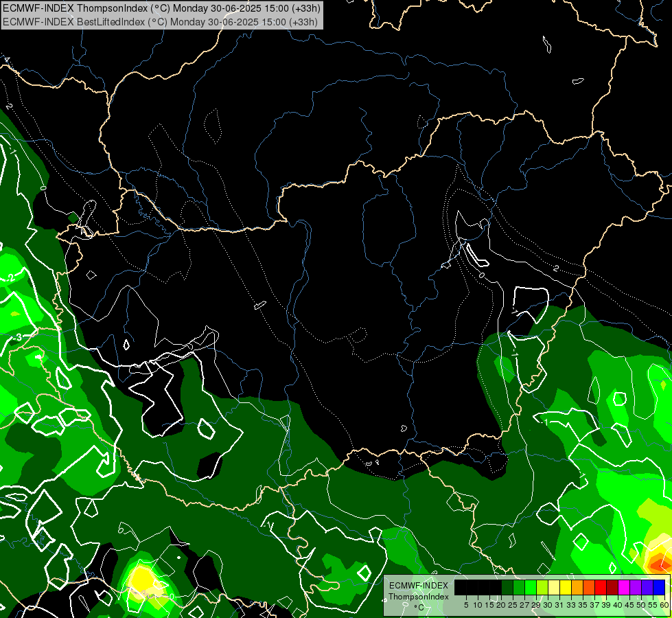
Task: Click the legend's ThompsonIndex label
Action: pos(419,597)
